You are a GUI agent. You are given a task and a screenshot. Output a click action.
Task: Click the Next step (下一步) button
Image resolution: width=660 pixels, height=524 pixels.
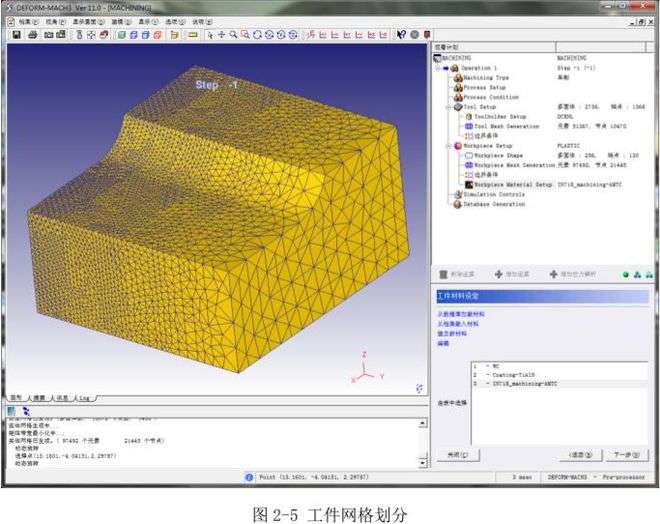click(x=626, y=455)
